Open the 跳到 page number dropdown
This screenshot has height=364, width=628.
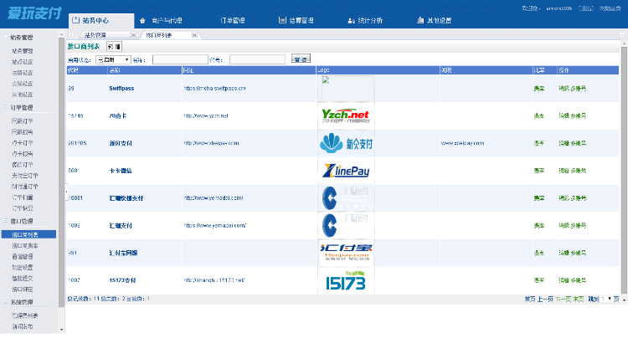pyautogui.click(x=606, y=299)
